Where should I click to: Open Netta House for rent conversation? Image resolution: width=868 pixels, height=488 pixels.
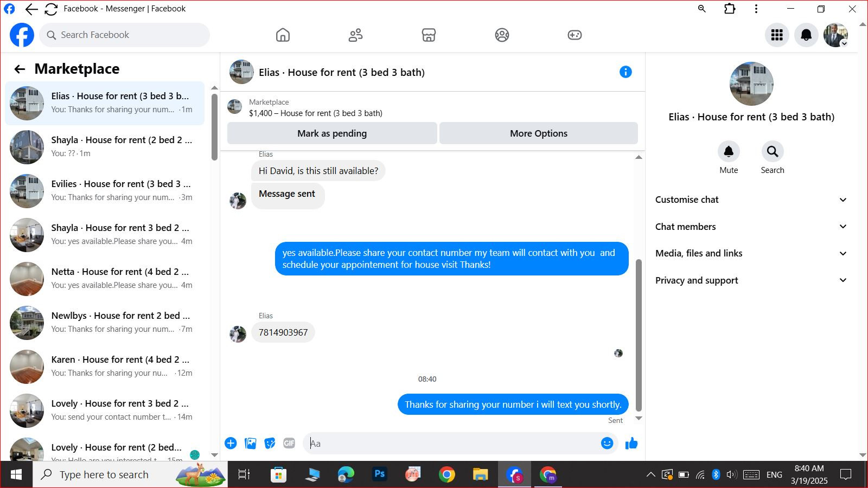(x=105, y=279)
